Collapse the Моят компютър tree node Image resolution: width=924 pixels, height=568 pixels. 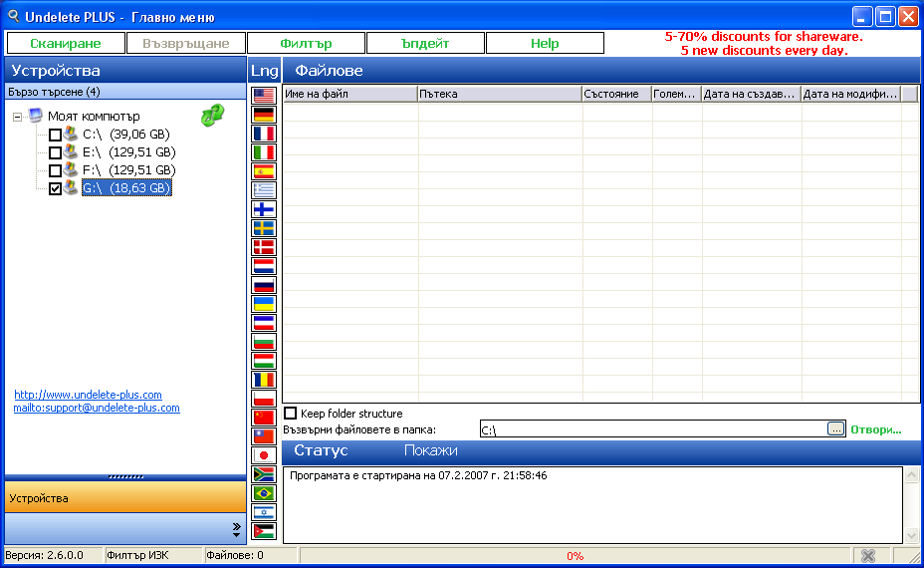18,117
